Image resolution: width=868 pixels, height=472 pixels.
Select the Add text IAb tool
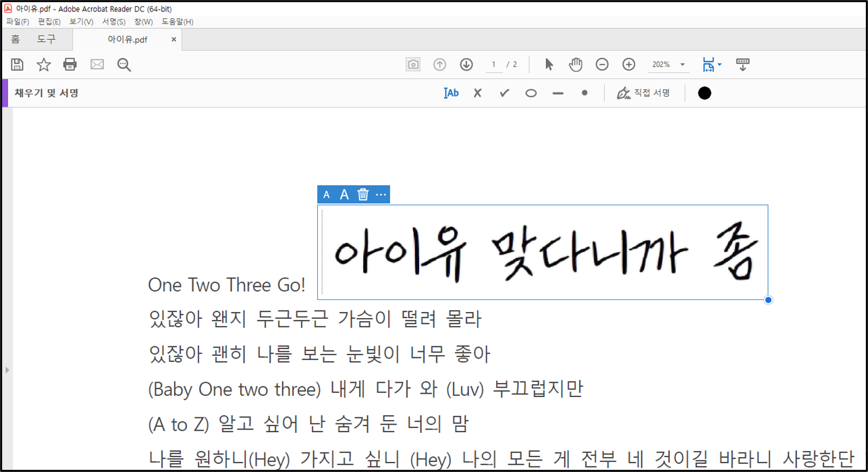(451, 93)
